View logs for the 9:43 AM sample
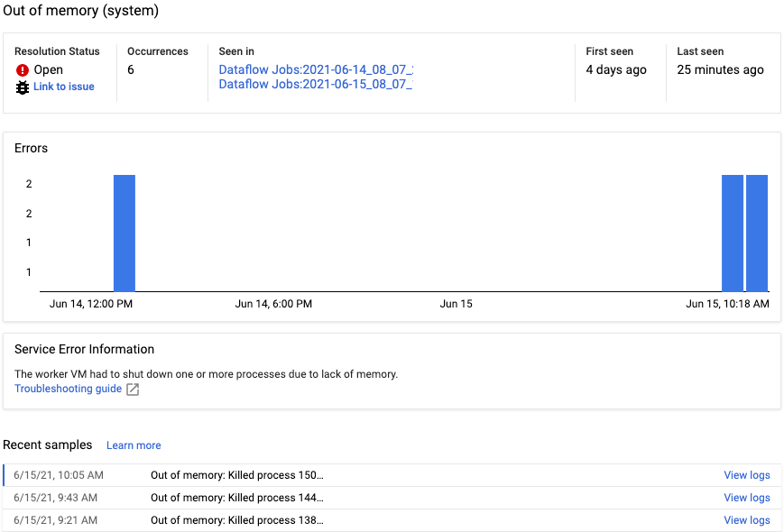 click(746, 498)
